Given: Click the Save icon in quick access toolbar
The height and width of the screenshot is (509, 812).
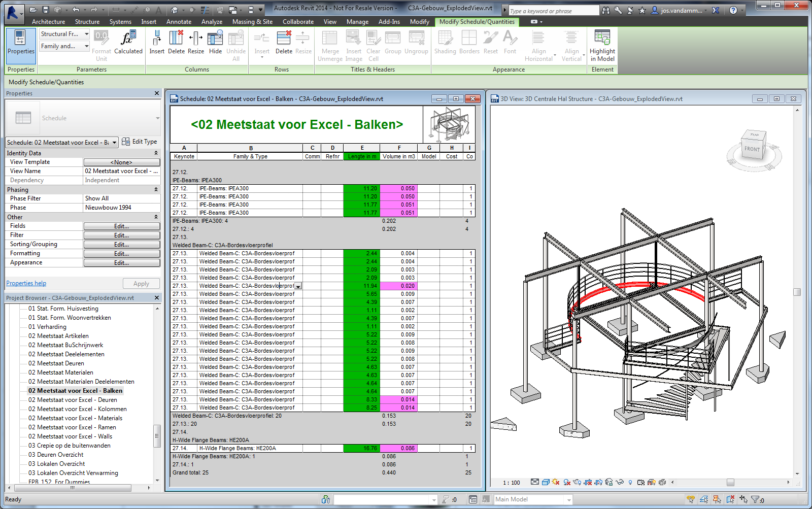Looking at the screenshot, I should click(x=46, y=10).
